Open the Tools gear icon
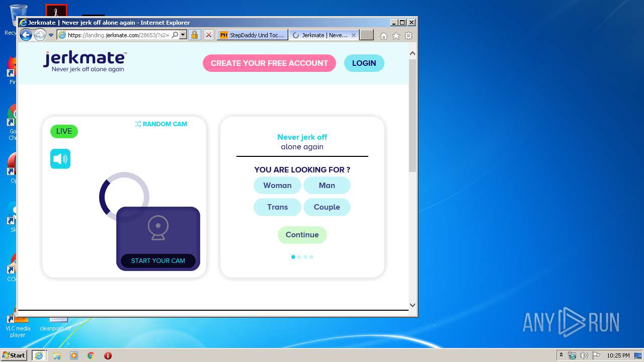This screenshot has width=644, height=362. (x=409, y=36)
